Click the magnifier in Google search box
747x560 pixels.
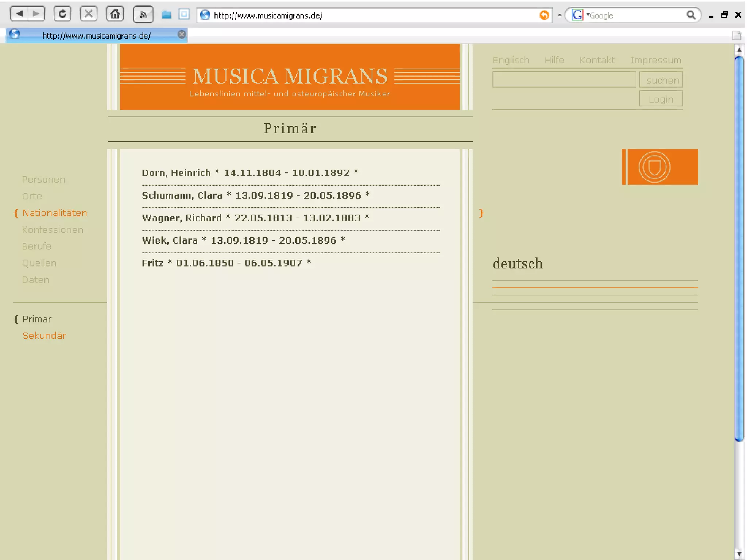click(x=690, y=15)
